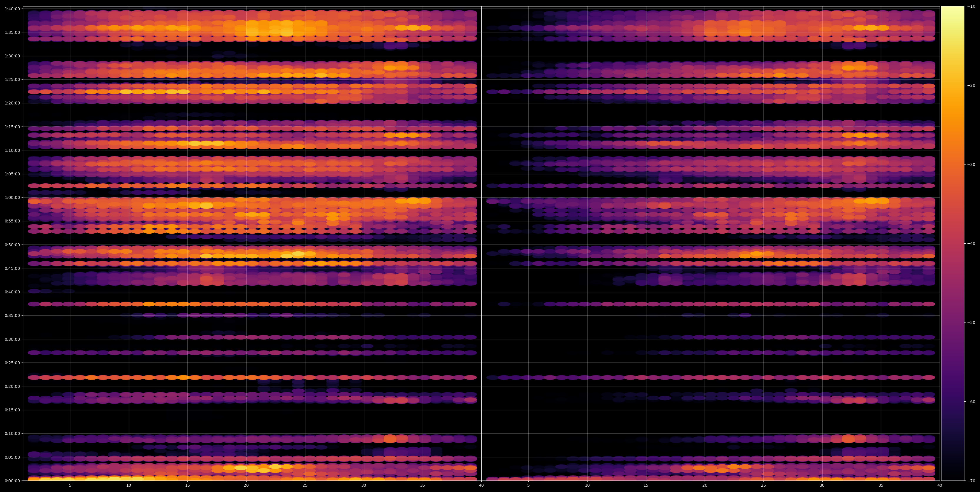The width and height of the screenshot is (980, 492).
Task: Click the 0:40:00 y-axis label
Action: (x=12, y=292)
